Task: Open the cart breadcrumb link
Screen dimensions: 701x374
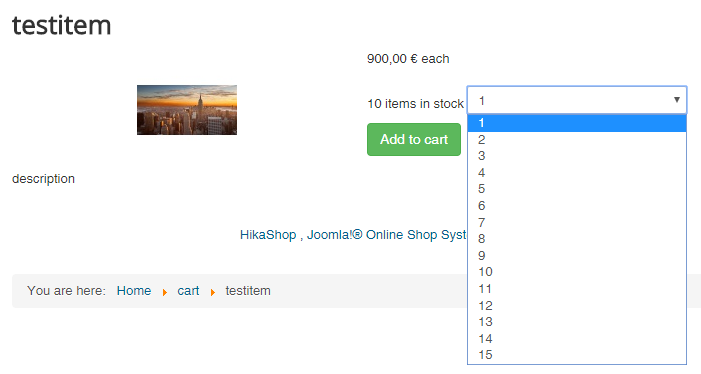Action: point(188,291)
